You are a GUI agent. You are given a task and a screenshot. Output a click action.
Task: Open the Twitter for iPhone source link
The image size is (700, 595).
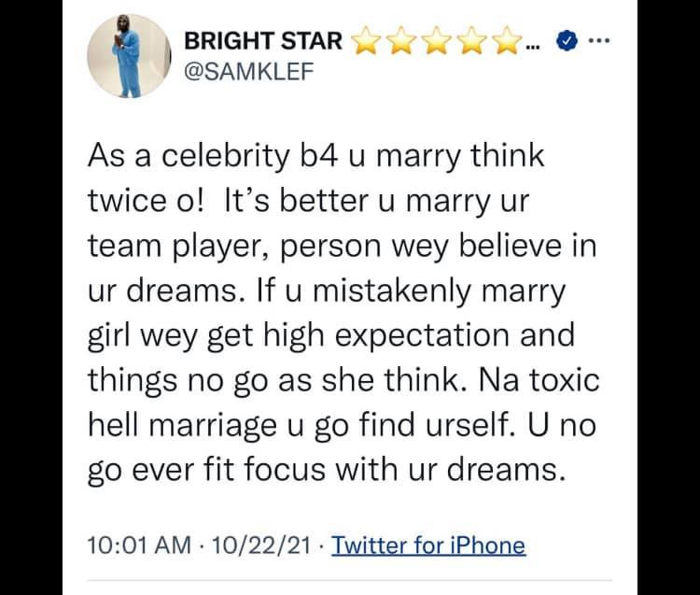pyautogui.click(x=428, y=545)
